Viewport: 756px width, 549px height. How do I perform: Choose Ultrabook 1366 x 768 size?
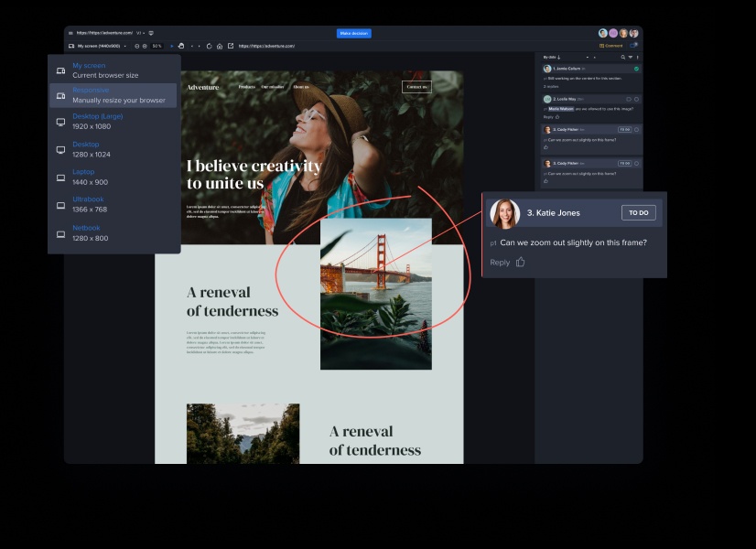[x=114, y=204]
